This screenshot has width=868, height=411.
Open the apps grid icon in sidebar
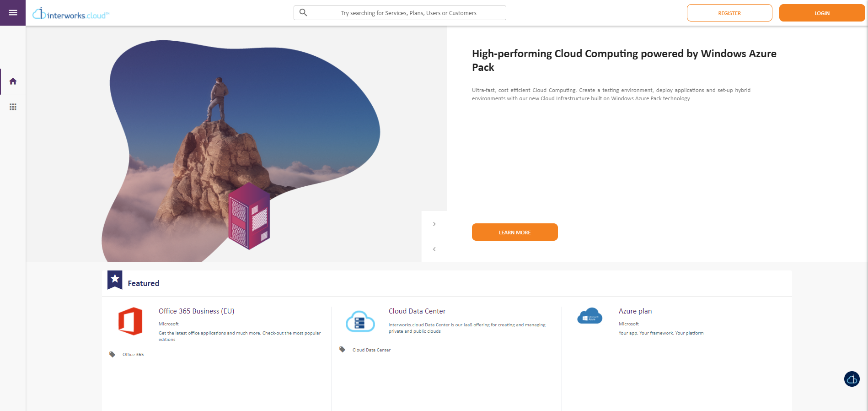(13, 107)
